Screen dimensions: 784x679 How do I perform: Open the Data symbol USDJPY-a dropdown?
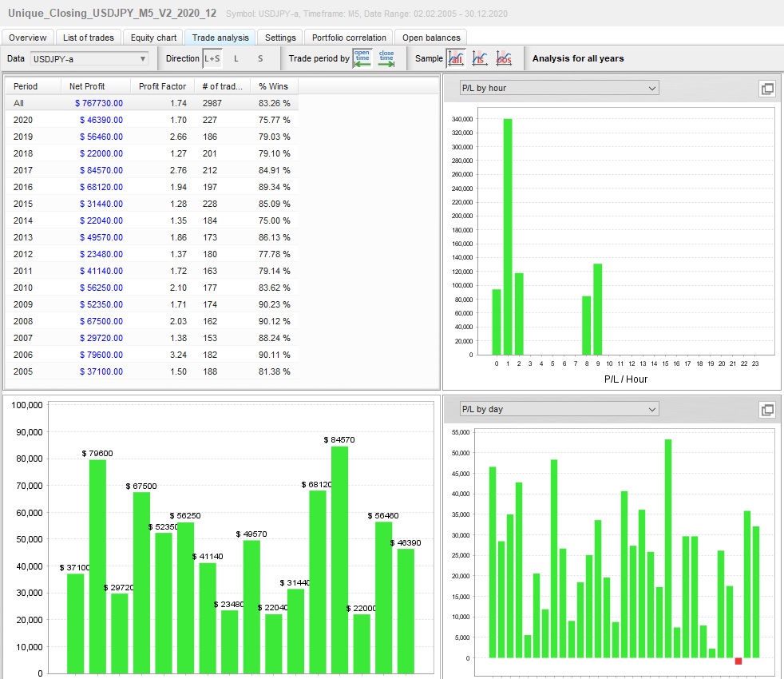tap(89, 58)
